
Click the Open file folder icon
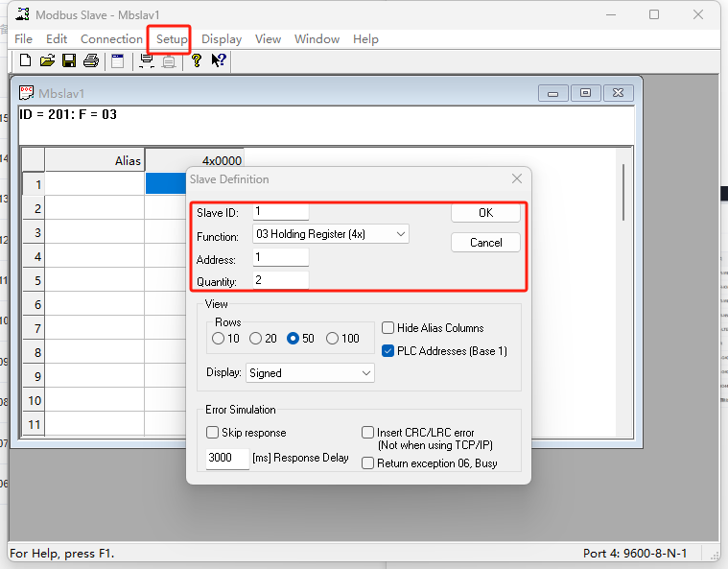pyautogui.click(x=47, y=60)
